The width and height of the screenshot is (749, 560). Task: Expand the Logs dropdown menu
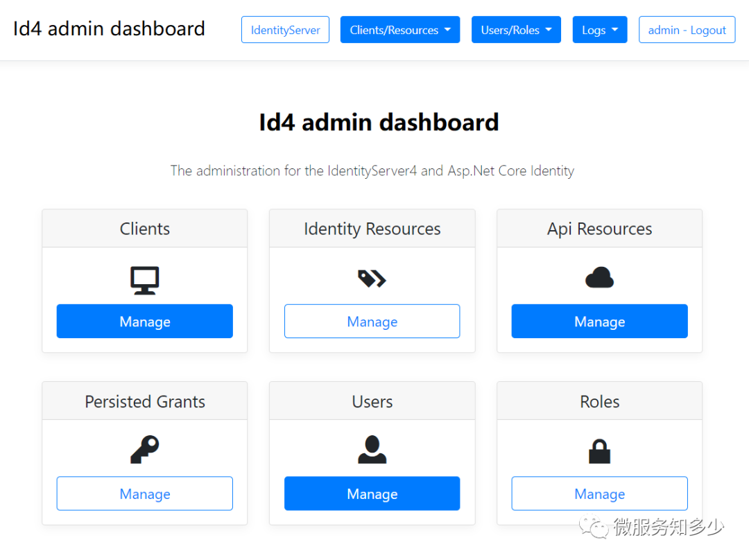point(599,30)
